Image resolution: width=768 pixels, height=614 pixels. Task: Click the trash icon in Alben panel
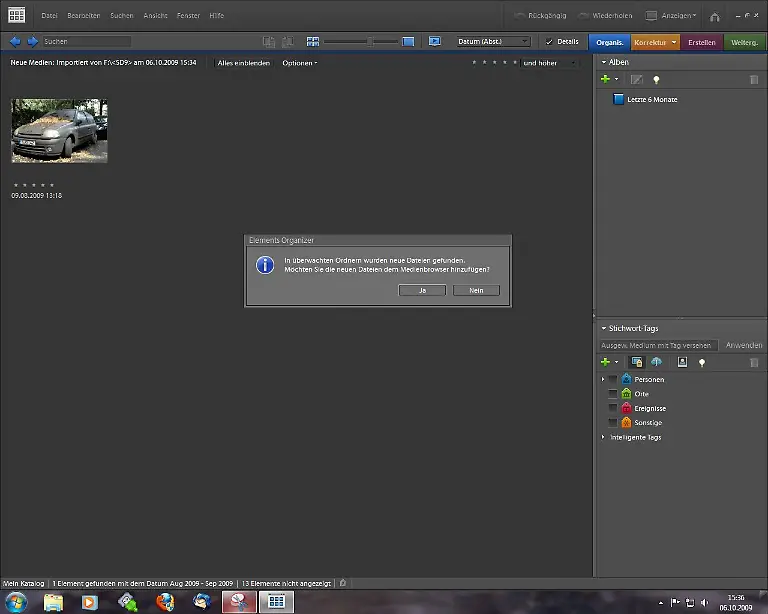(754, 79)
